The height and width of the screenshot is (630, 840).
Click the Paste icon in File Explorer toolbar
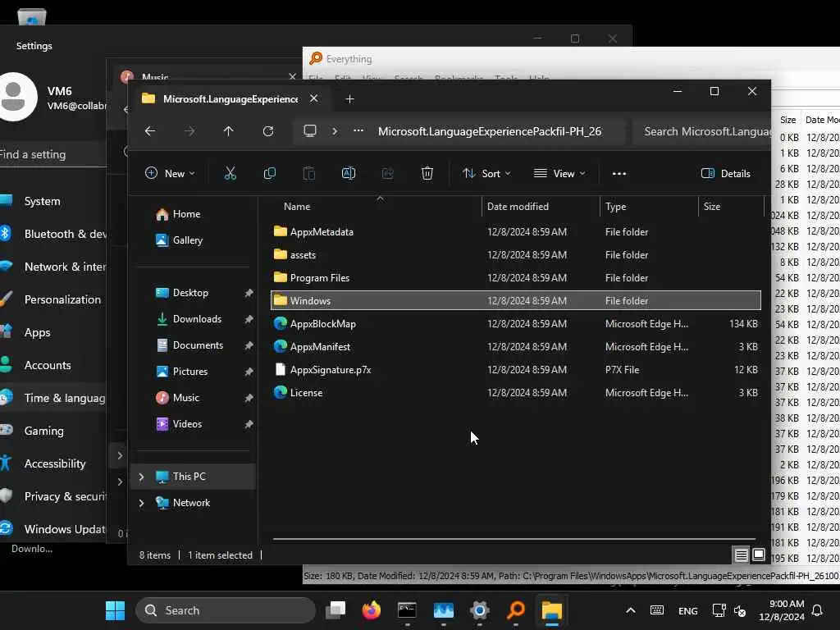pos(309,173)
